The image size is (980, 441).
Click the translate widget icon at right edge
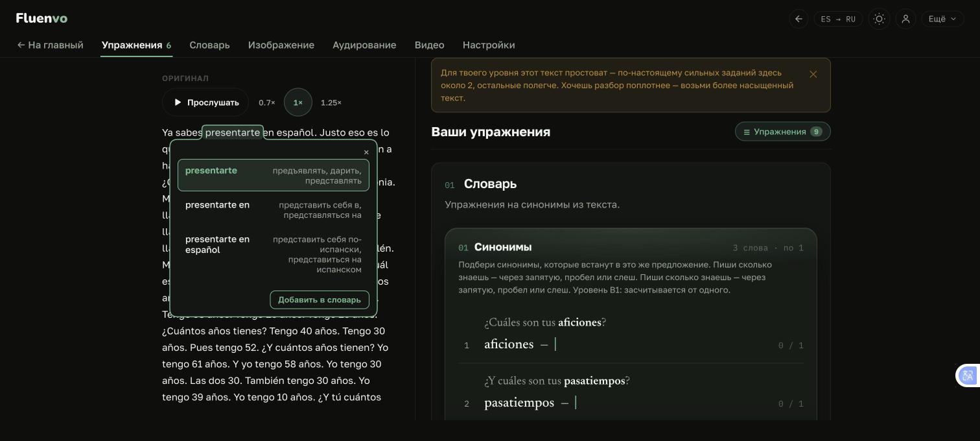[x=968, y=375]
